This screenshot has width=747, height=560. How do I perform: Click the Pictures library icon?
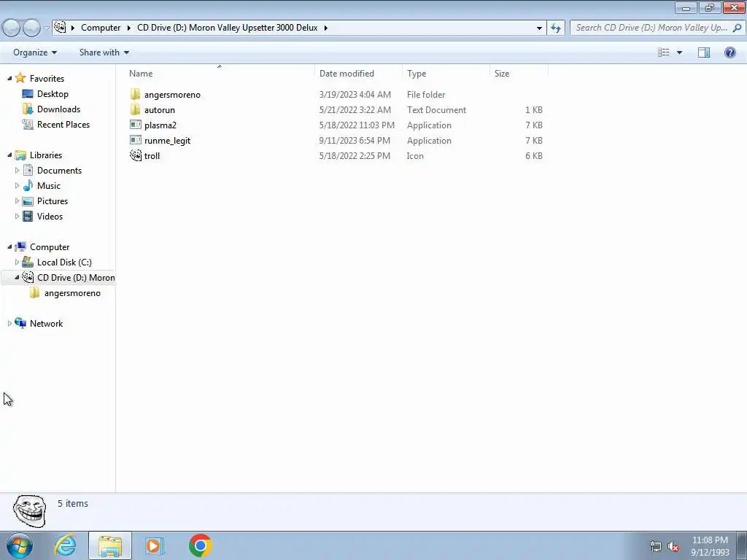point(28,201)
